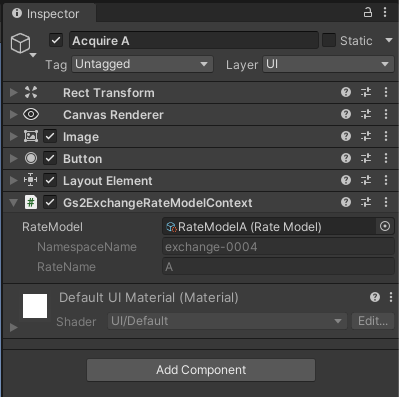Open the Inspector tab's three-dot menu
Image resolution: width=399 pixels, height=397 pixels.
385,12
